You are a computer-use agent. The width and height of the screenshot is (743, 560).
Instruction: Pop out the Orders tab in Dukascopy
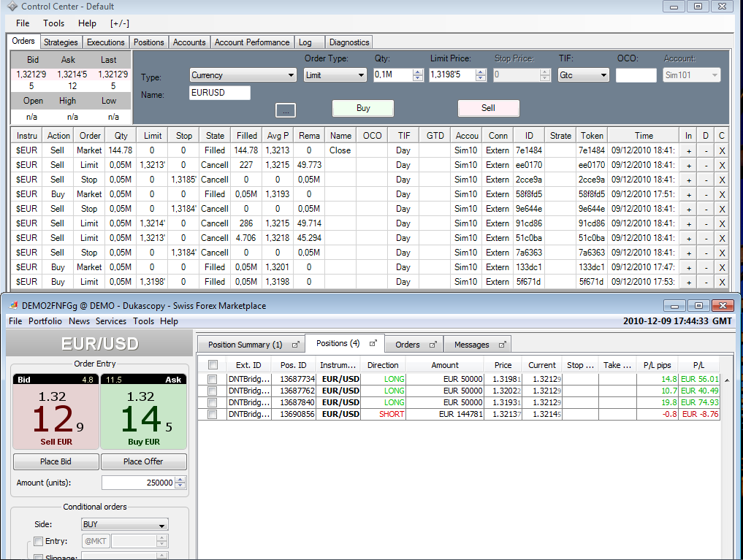pyautogui.click(x=433, y=345)
